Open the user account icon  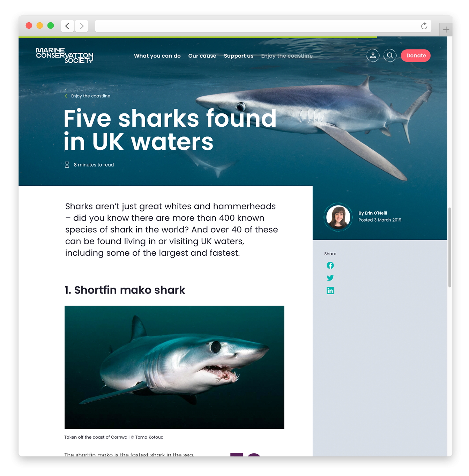point(373,55)
